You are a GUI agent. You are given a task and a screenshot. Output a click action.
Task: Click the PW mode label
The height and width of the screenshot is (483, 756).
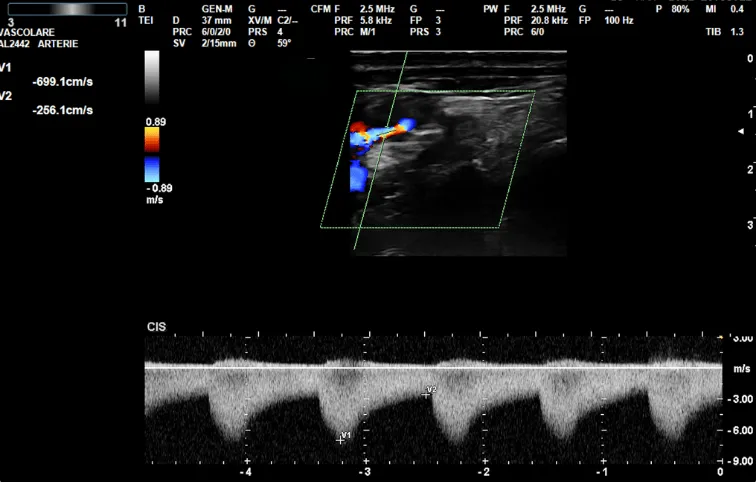point(490,9)
